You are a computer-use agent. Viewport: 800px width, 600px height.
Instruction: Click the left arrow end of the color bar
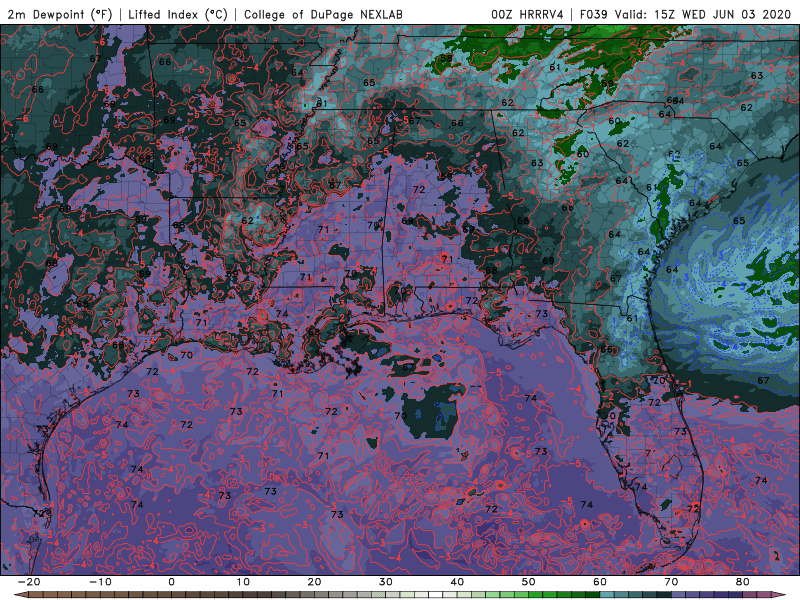[x=21, y=595]
